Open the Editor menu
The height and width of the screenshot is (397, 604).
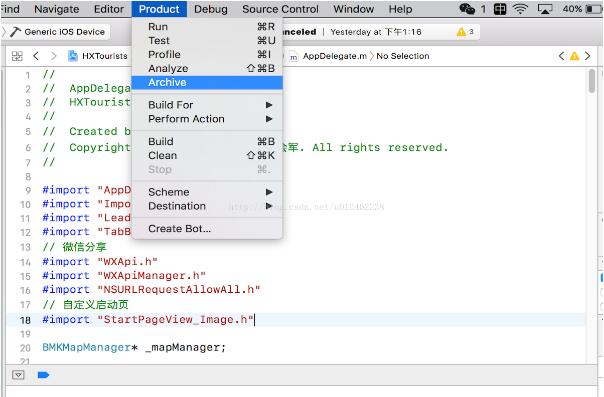[109, 9]
